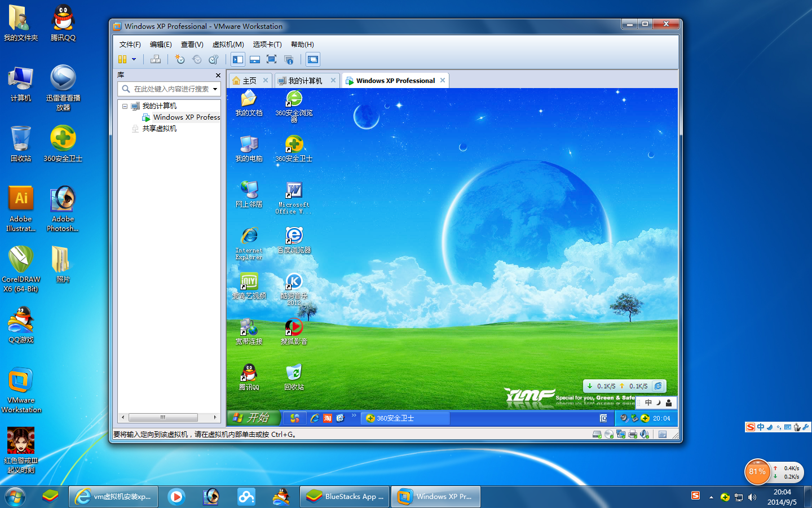
Task: Click the library horizontal scrollbar thumb
Action: (x=163, y=418)
